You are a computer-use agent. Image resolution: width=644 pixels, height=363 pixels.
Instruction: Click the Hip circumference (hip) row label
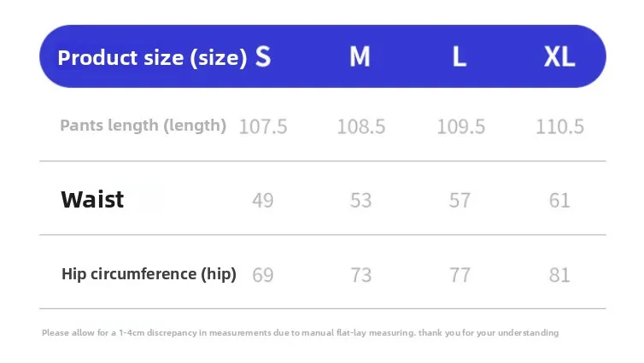click(x=149, y=274)
